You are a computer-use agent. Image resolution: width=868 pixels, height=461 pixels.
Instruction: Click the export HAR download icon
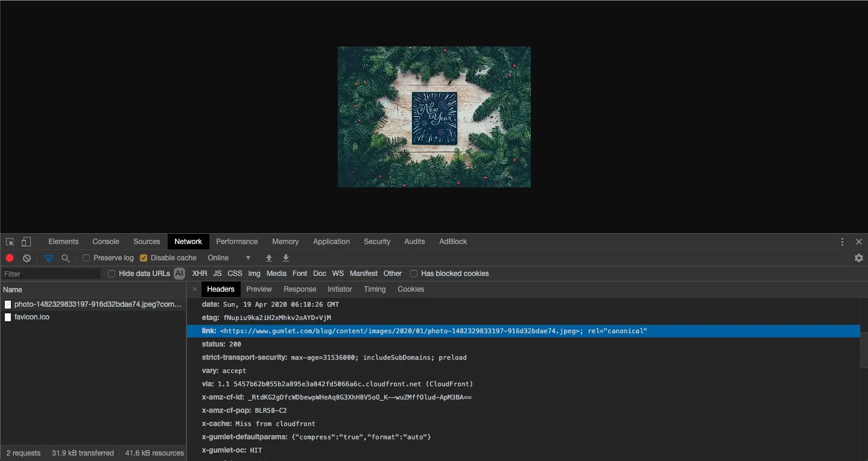pos(286,258)
